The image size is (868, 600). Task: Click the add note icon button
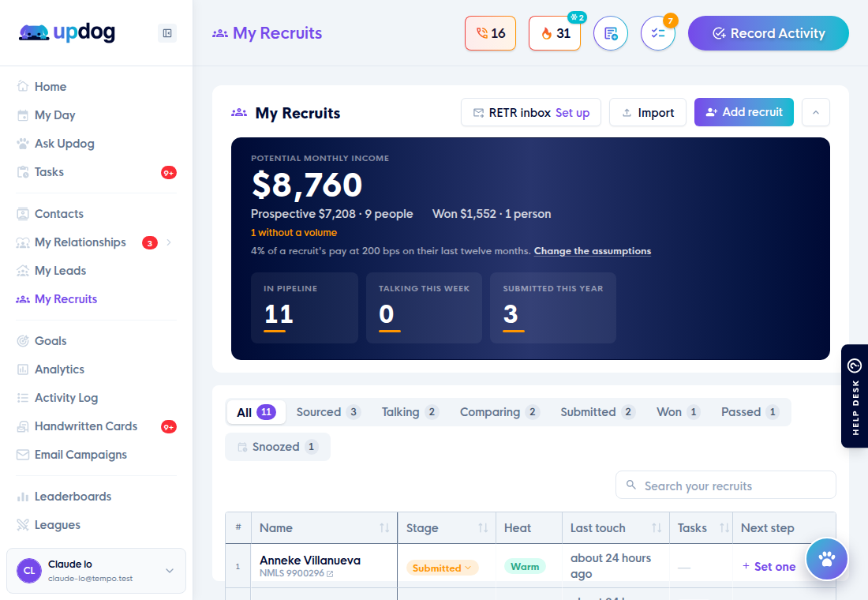coord(611,33)
